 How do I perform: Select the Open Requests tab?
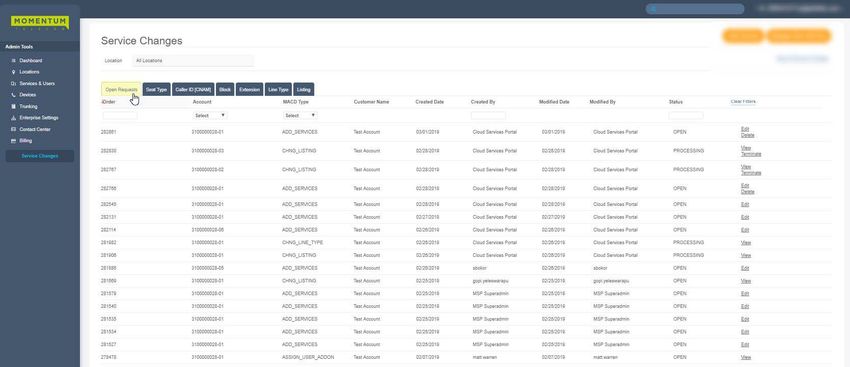121,89
